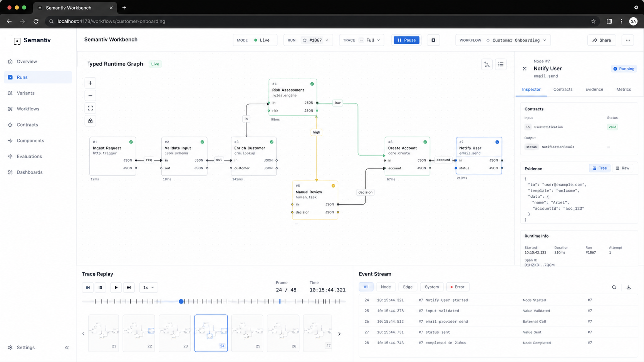Click the trace timeline slider handle
Image resolution: width=644 pixels, height=362 pixels.
(x=181, y=301)
